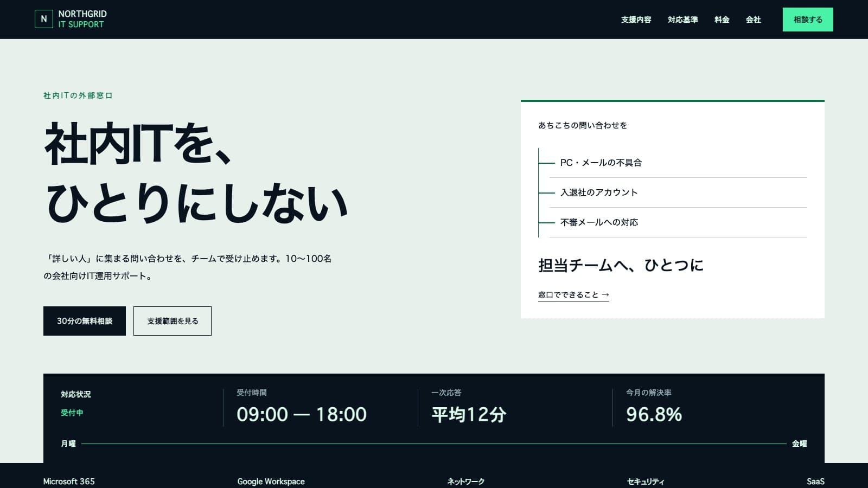Click the N logo icon in the header
The height and width of the screenshot is (488, 868).
click(44, 19)
